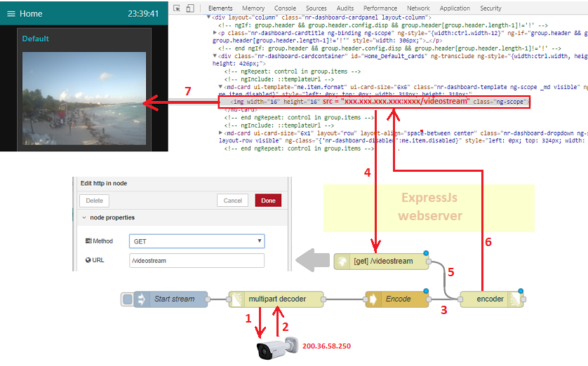
Task: Expand the nr-dashboard-dropdown md-card element
Action: click(220, 133)
